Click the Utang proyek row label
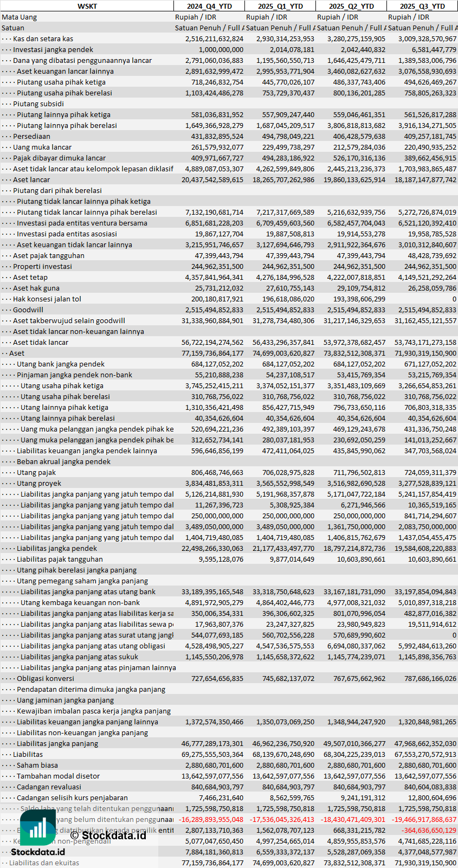The image size is (458, 868). click(39, 483)
